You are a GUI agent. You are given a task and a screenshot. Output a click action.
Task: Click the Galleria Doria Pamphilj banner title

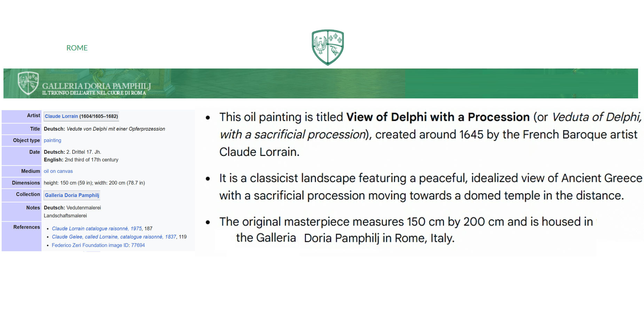click(x=96, y=86)
